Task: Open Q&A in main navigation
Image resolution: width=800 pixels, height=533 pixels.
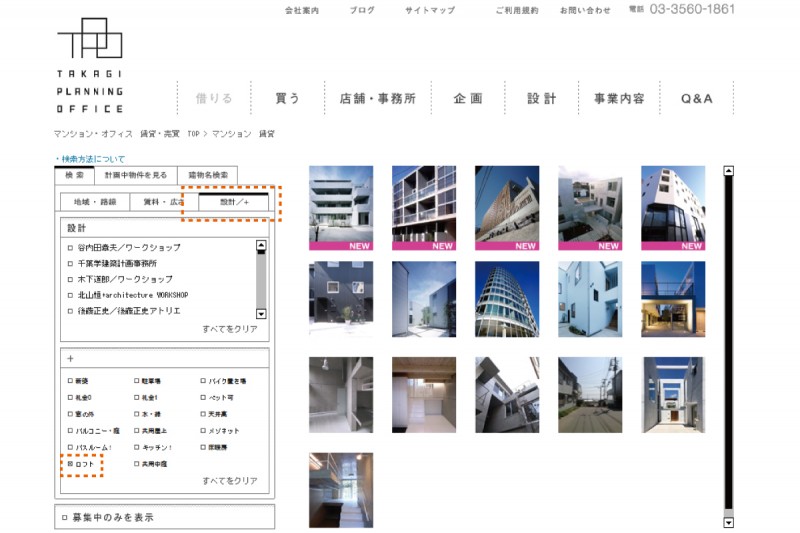Action: pyautogui.click(x=696, y=98)
